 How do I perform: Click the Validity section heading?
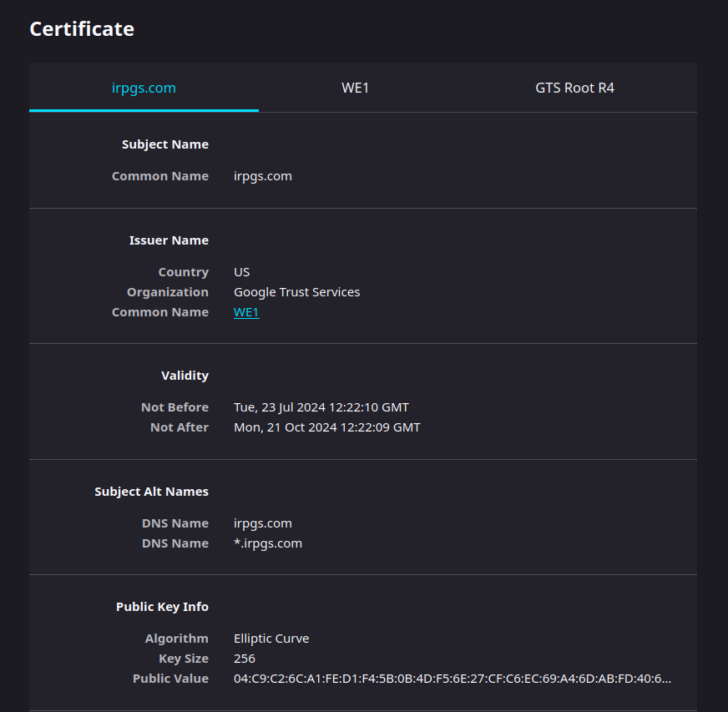tap(185, 376)
